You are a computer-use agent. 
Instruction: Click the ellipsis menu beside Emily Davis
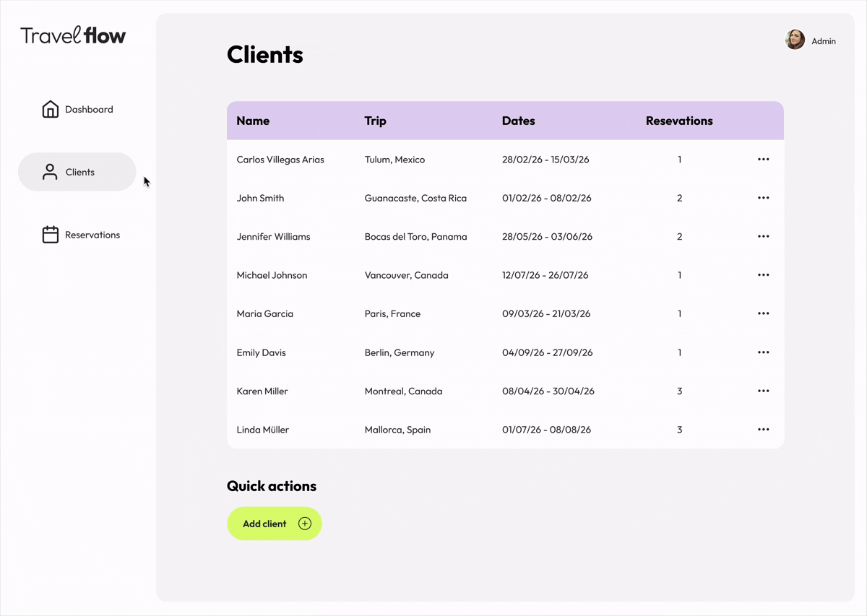[x=763, y=352]
